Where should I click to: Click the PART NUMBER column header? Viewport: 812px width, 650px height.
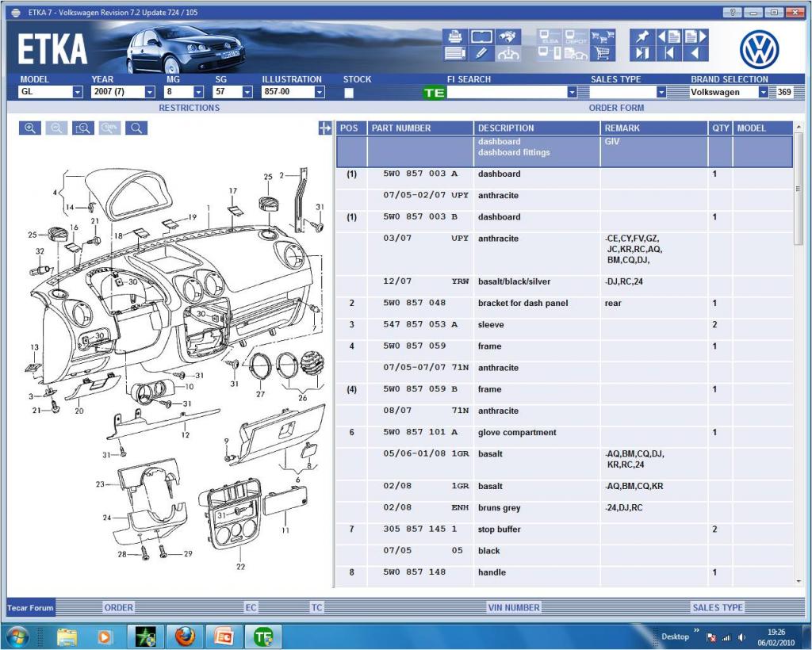point(420,128)
